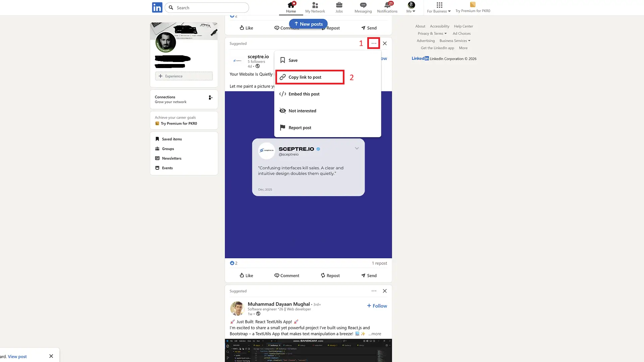Click the sceptre.io avatar logo

coord(237,61)
